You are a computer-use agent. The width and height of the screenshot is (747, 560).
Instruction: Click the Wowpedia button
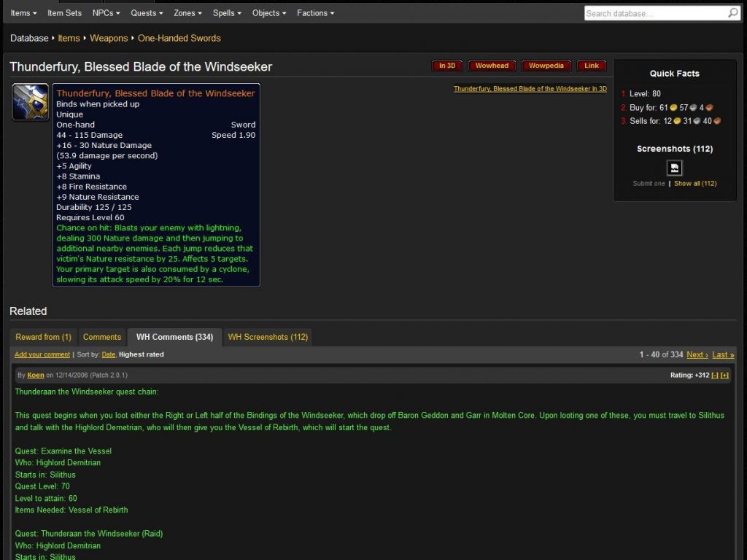click(546, 66)
